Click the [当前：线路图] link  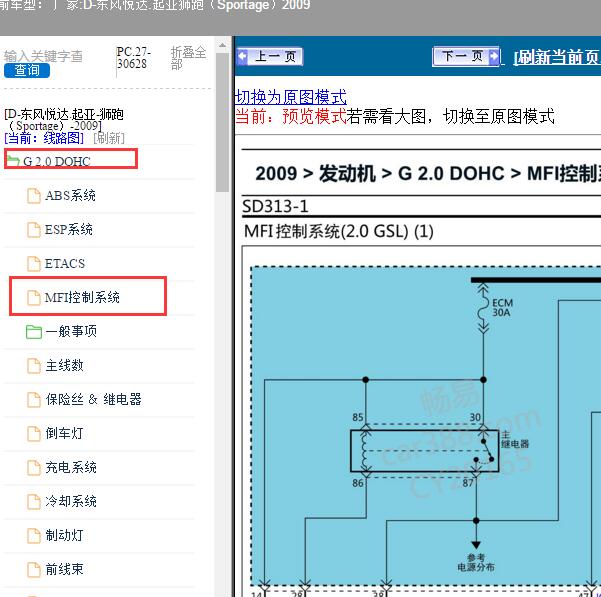click(x=44, y=138)
